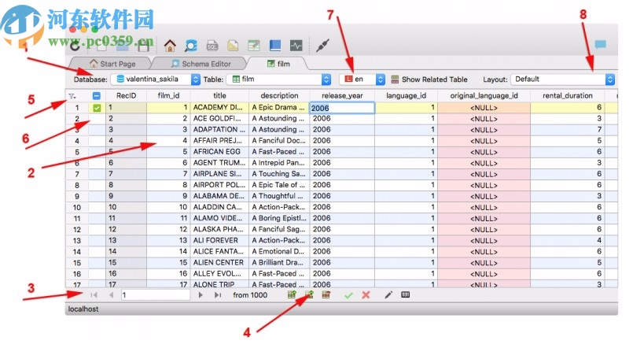Select row header number 12
The width and height of the screenshot is (644, 344).
point(77,230)
